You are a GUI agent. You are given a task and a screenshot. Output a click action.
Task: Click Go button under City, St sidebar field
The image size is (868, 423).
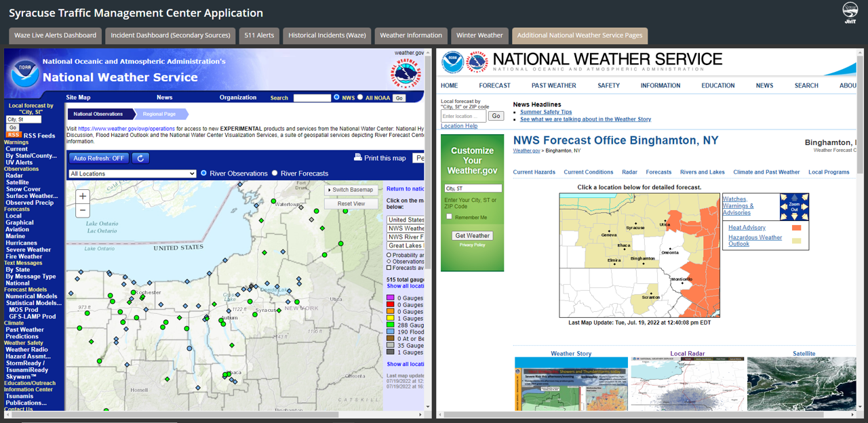coord(13,127)
